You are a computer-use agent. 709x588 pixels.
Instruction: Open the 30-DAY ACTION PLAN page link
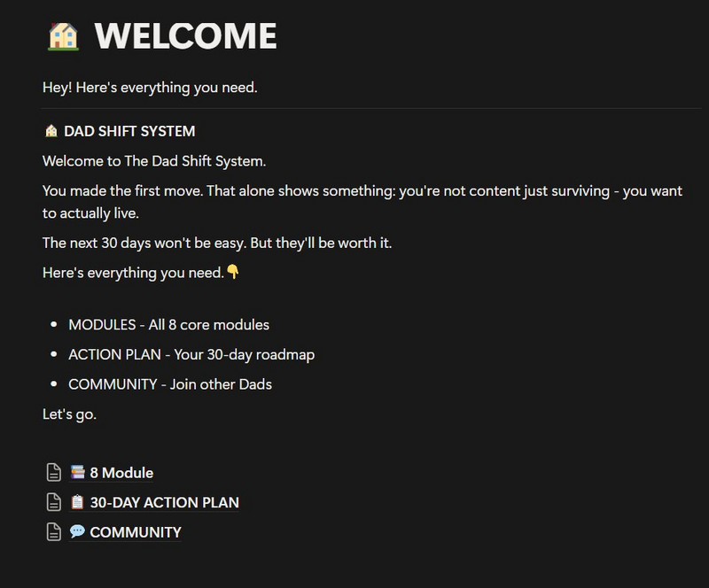coord(164,503)
